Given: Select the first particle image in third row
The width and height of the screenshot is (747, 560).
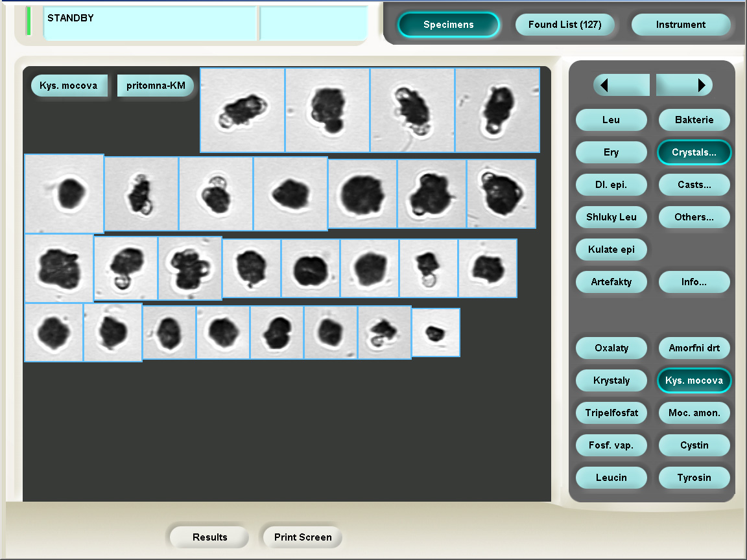Looking at the screenshot, I should pyautogui.click(x=59, y=268).
